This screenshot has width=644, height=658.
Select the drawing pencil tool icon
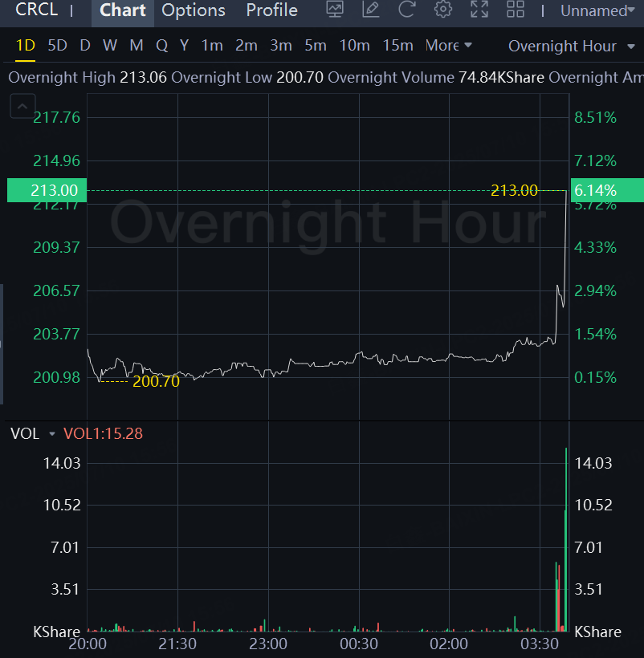371,10
